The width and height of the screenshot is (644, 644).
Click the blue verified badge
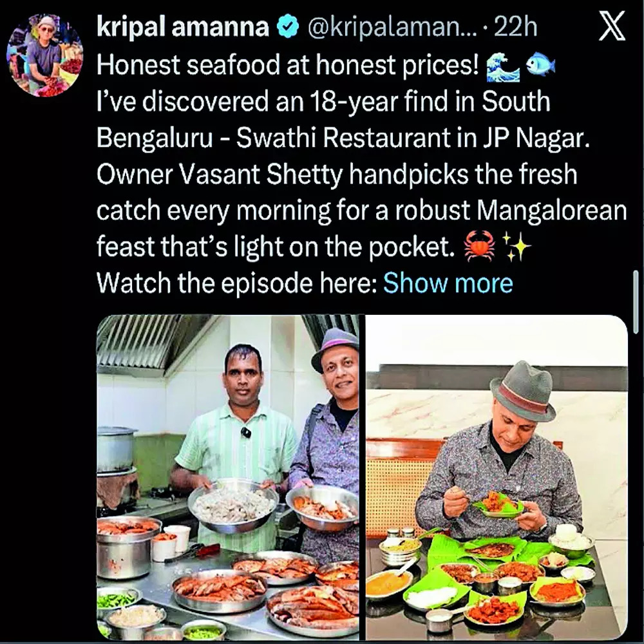click(288, 28)
